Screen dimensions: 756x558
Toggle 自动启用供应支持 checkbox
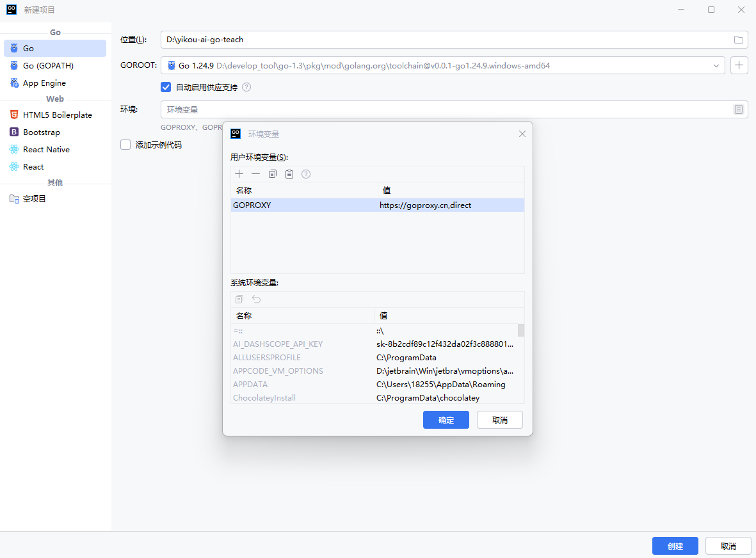click(166, 87)
